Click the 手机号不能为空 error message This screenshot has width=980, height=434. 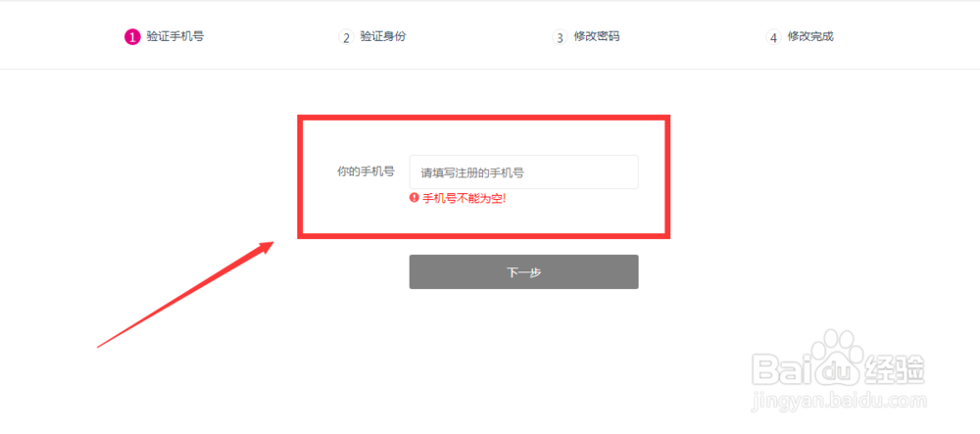(464, 199)
